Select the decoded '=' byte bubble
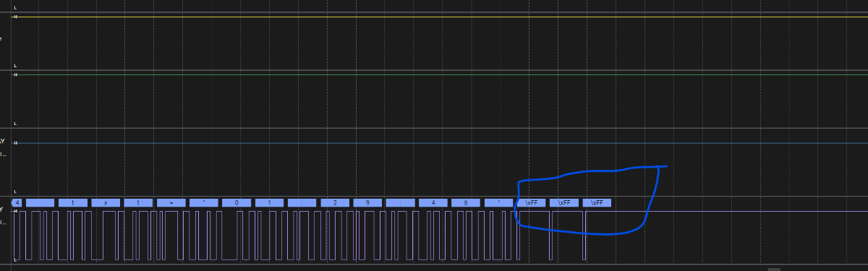This screenshot has height=271, width=868. pyautogui.click(x=171, y=203)
